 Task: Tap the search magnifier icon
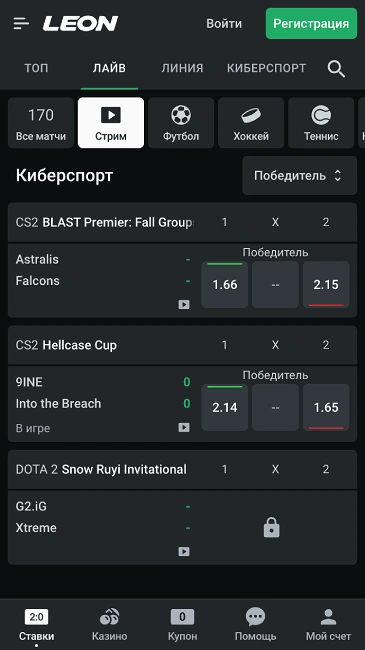tap(336, 68)
